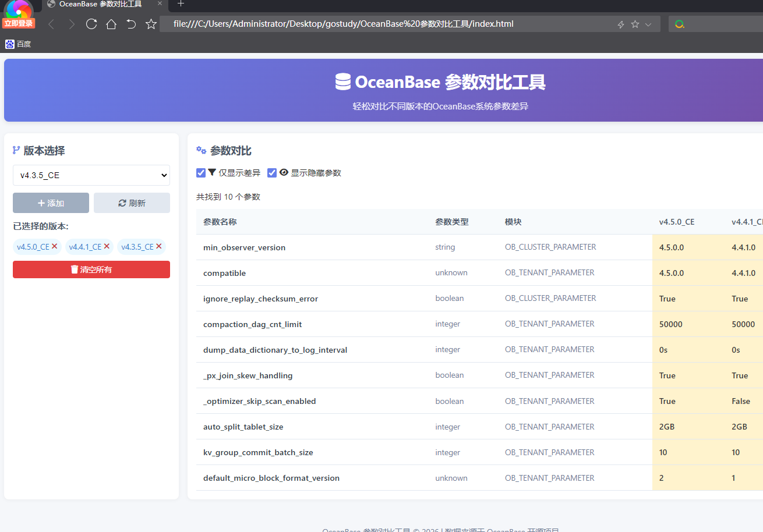Select ignore_replay_checksum_error parameter
The width and height of the screenshot is (763, 532).
coord(260,299)
